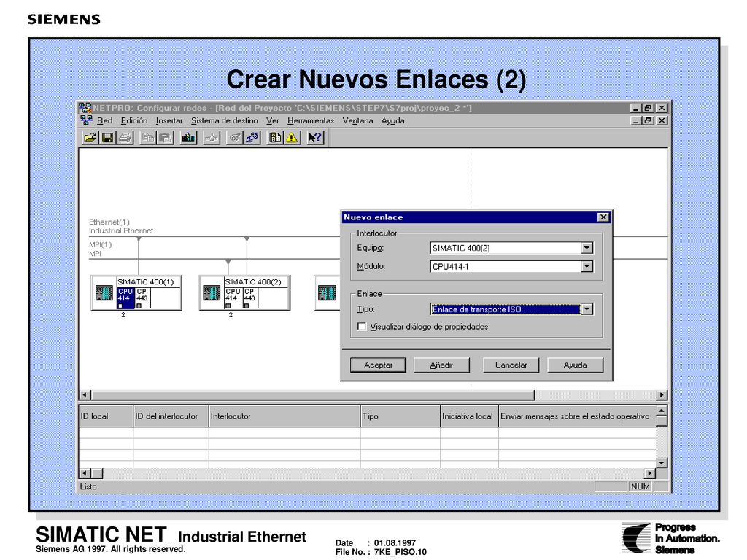Click the grayed properties hand toolbar icon

coord(234,138)
